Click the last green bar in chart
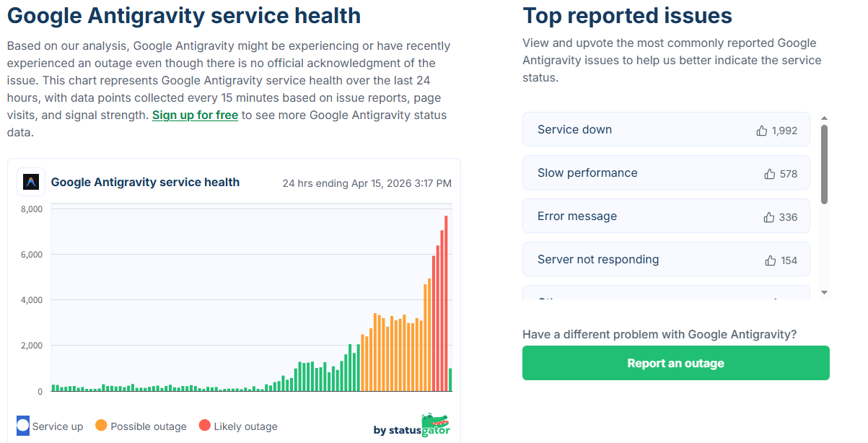Image resolution: width=868 pixels, height=443 pixels. click(x=450, y=380)
